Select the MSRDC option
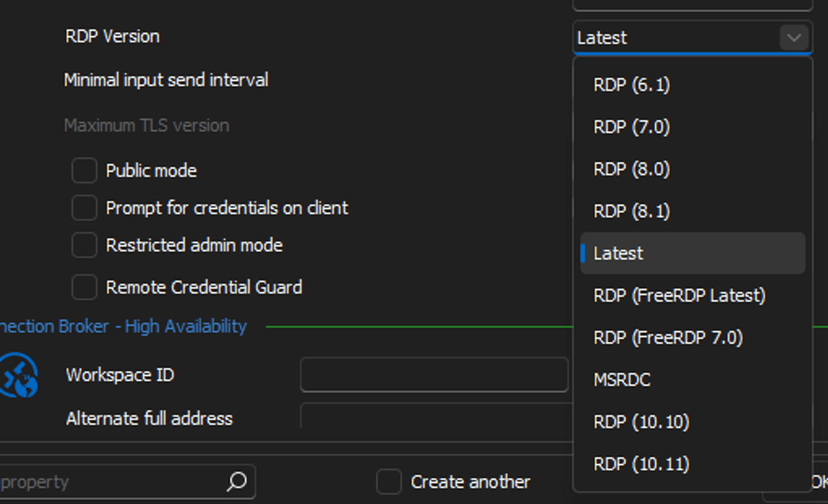 (x=622, y=380)
